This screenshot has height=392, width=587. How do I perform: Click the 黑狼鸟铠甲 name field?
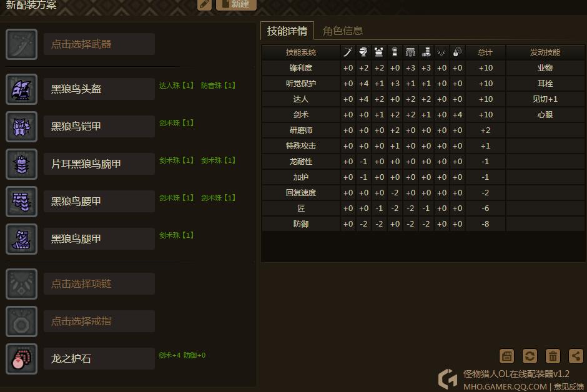99,127
